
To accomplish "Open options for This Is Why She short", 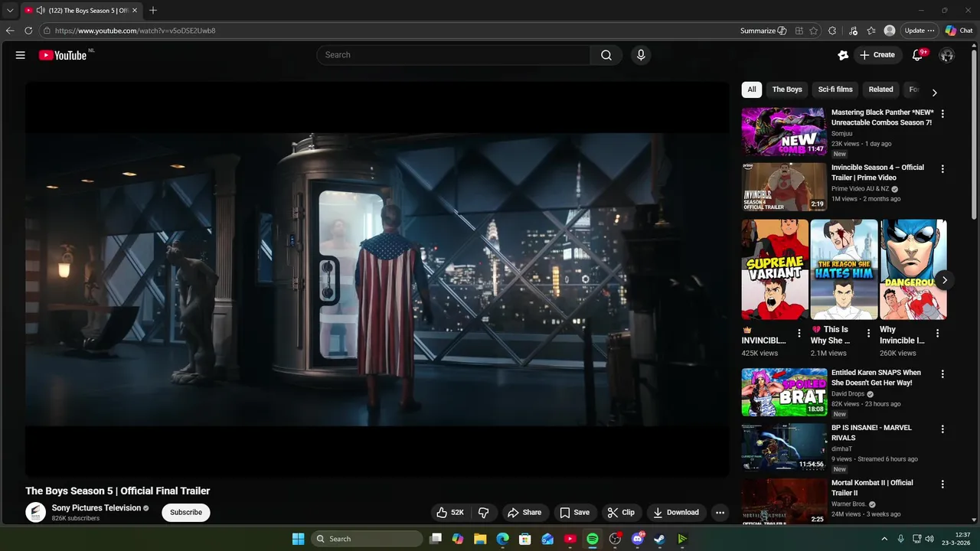I will (868, 334).
